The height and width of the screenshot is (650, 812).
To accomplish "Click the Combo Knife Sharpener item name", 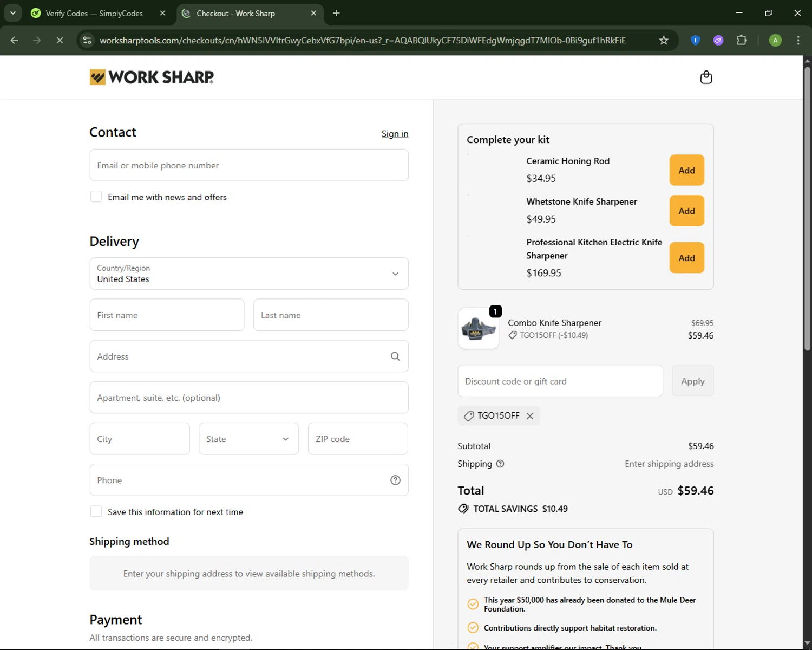I will pos(554,323).
